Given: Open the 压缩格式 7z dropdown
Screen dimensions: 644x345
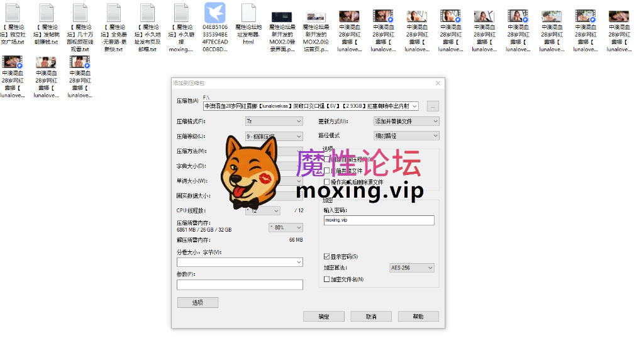Looking at the screenshot, I should 274,122.
